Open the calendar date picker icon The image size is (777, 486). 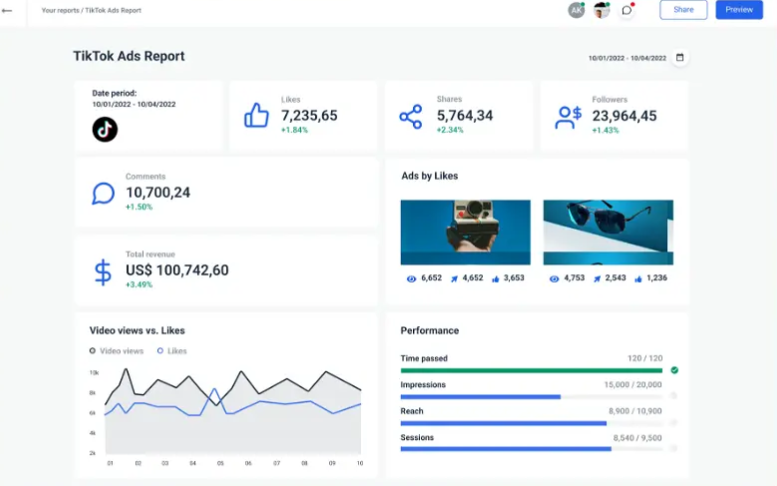(x=680, y=58)
